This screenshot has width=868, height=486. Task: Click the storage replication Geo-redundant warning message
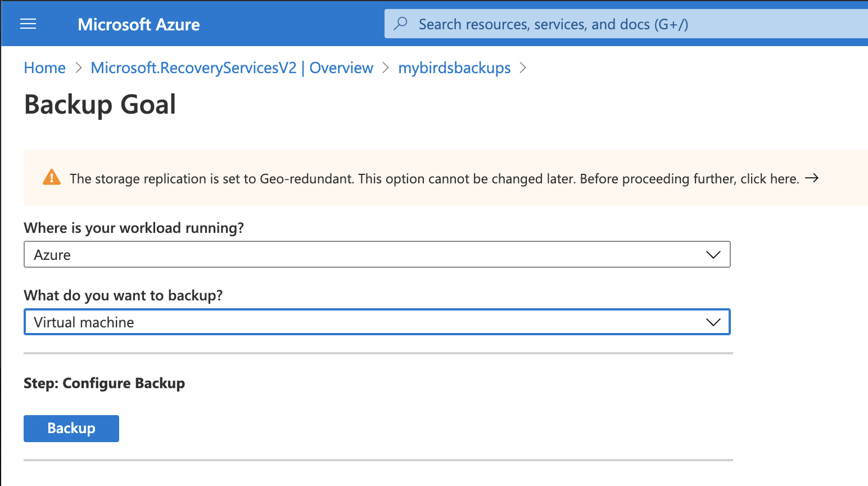(x=434, y=179)
